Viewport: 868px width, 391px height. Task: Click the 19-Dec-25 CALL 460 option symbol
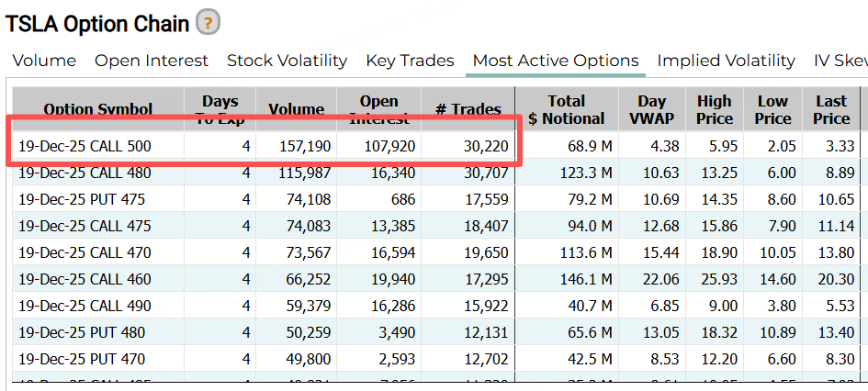pos(85,279)
